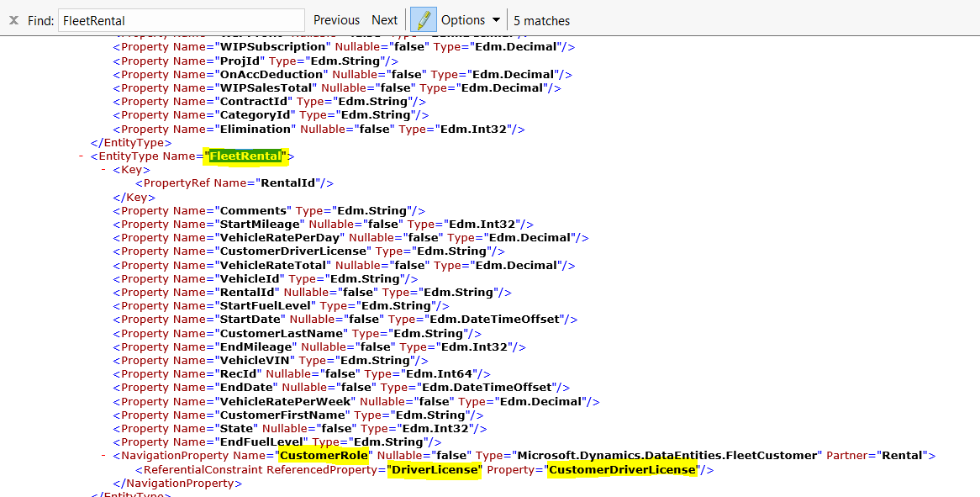Click the Find input field containing FleetRental
This screenshot has width=980, height=497.
point(182,21)
